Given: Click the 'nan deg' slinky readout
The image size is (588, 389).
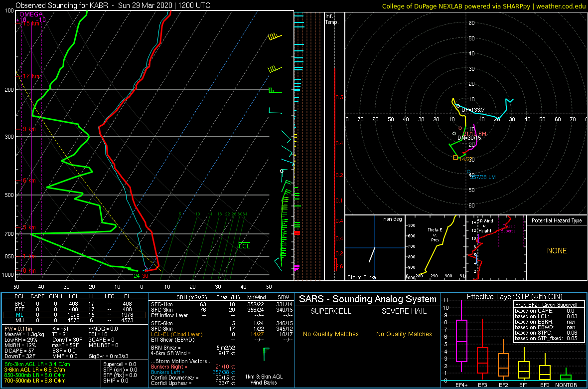Looking at the screenshot, I should pyautogui.click(x=393, y=219).
